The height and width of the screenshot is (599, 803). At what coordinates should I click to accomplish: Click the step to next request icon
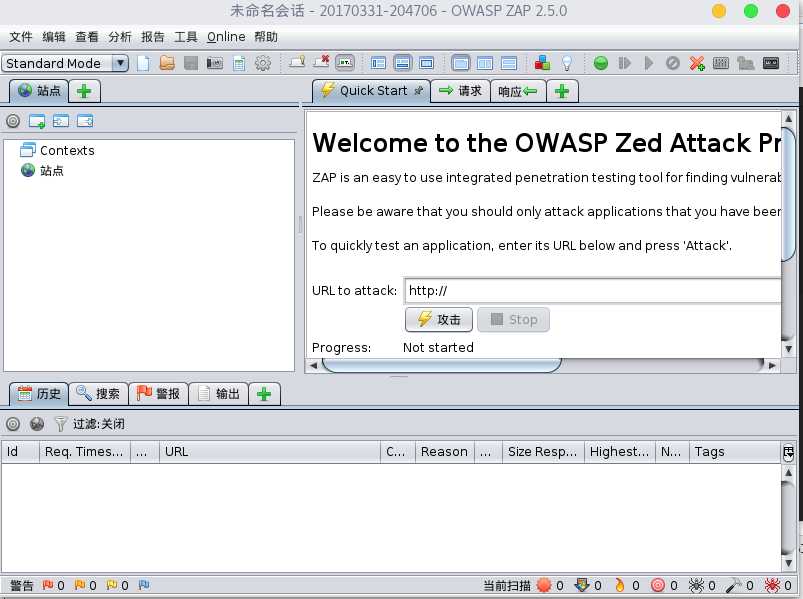(624, 63)
